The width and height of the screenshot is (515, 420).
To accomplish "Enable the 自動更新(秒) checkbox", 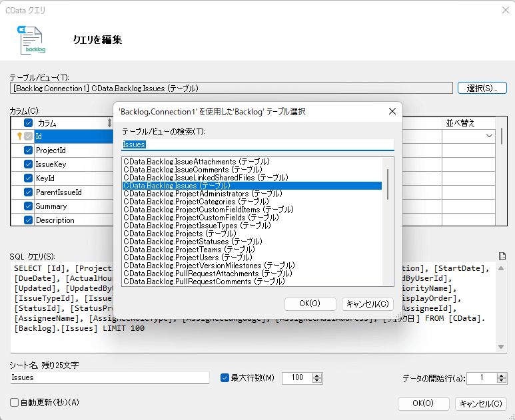I will (x=14, y=402).
